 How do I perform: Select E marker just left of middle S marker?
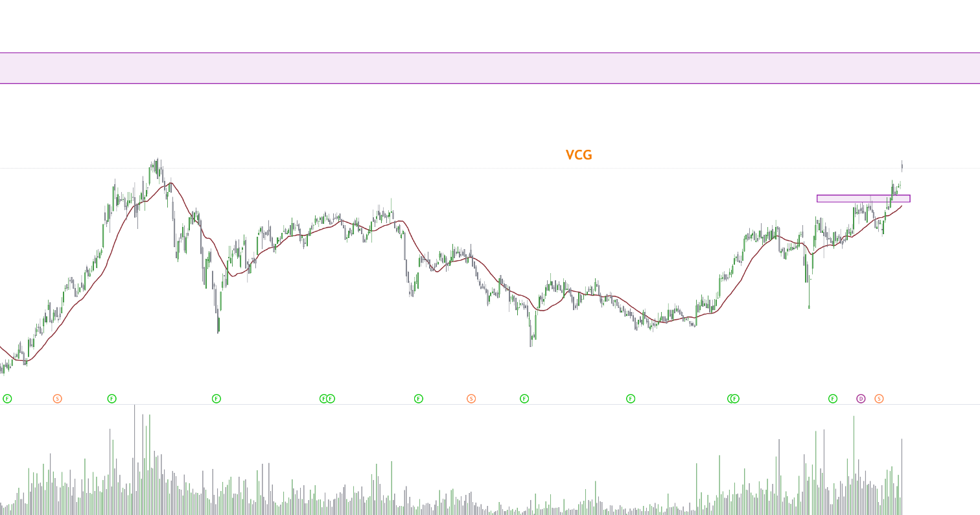(419, 398)
